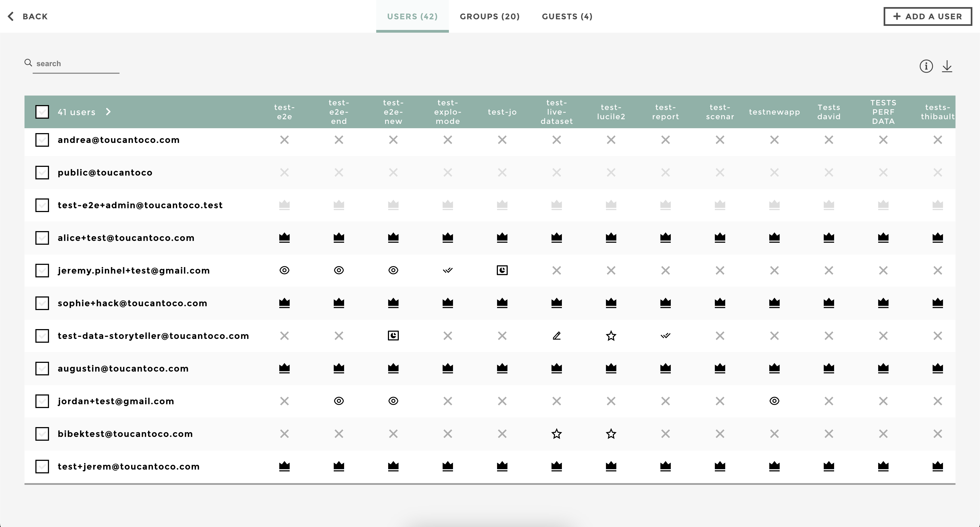Click the eye icon for jordan+test under testnewapp
This screenshot has height=527, width=980.
774,401
